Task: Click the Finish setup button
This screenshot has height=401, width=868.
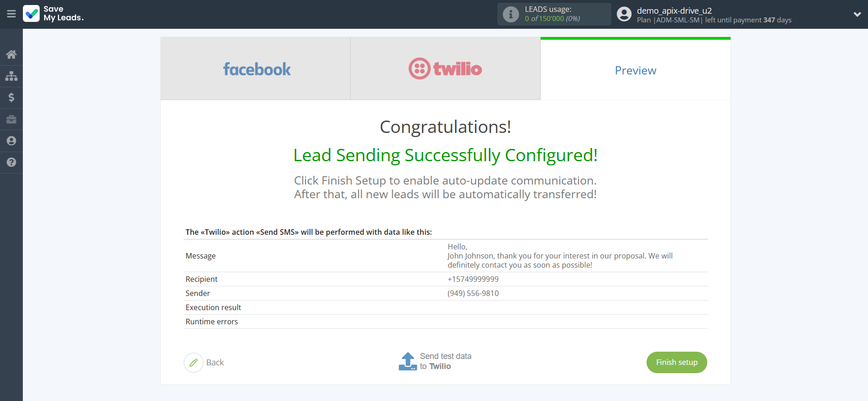Action: coord(676,362)
